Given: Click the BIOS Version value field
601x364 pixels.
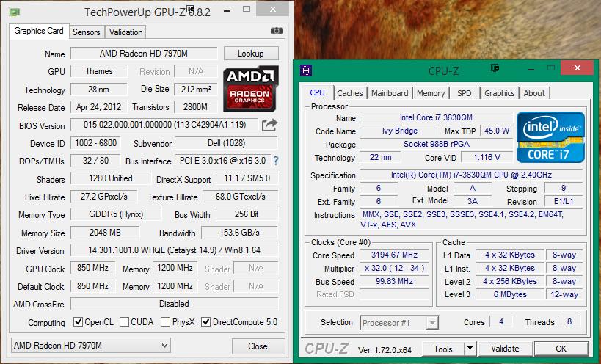Looking at the screenshot, I should click(165, 125).
